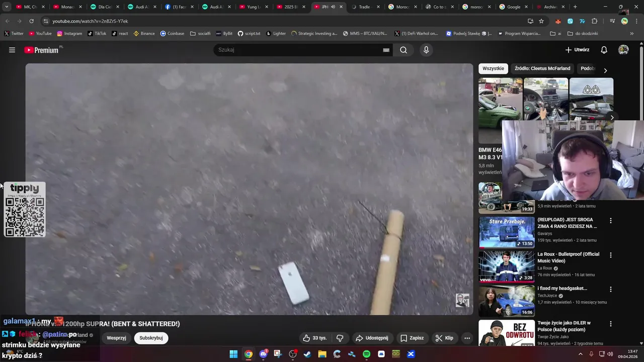Switch to the 2025 B tab

pos(291,7)
